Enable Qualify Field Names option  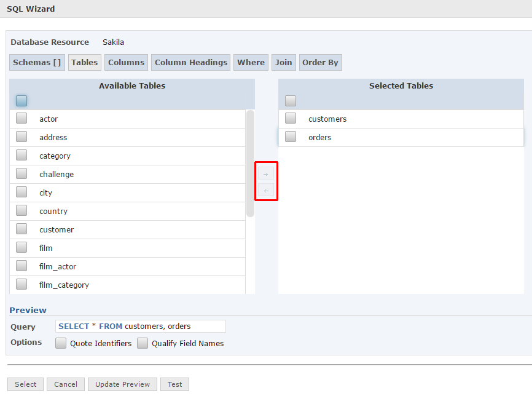click(x=143, y=343)
